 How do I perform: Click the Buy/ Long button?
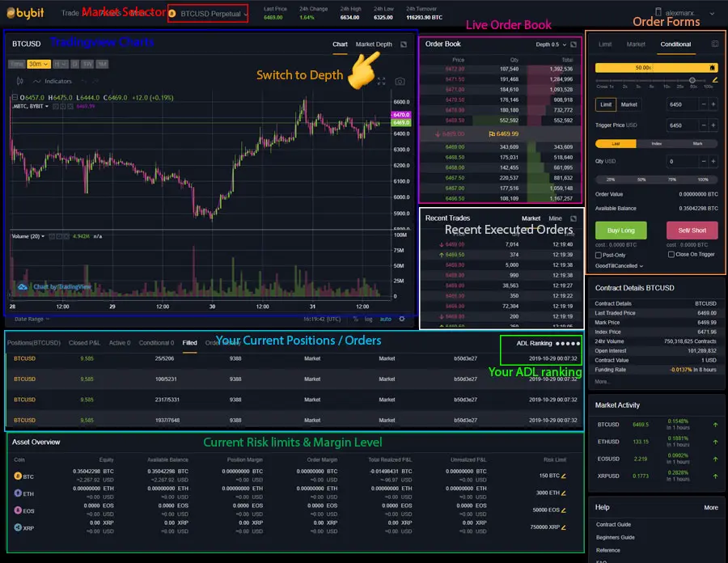(x=620, y=231)
